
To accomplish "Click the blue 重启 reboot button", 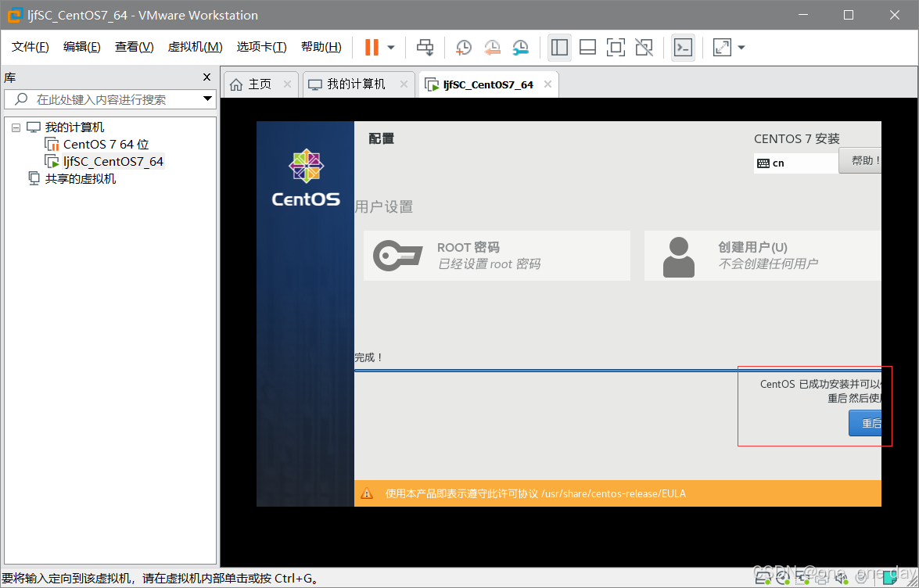I will pos(865,423).
